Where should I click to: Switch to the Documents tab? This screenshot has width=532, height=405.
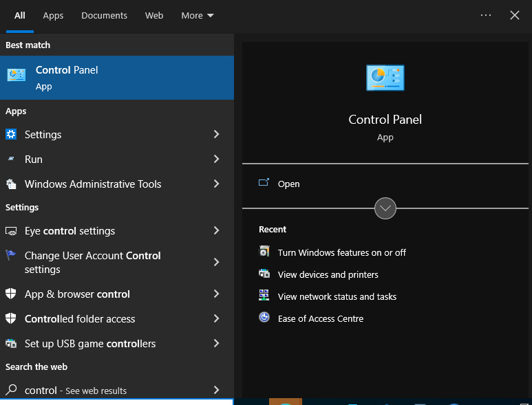[104, 15]
